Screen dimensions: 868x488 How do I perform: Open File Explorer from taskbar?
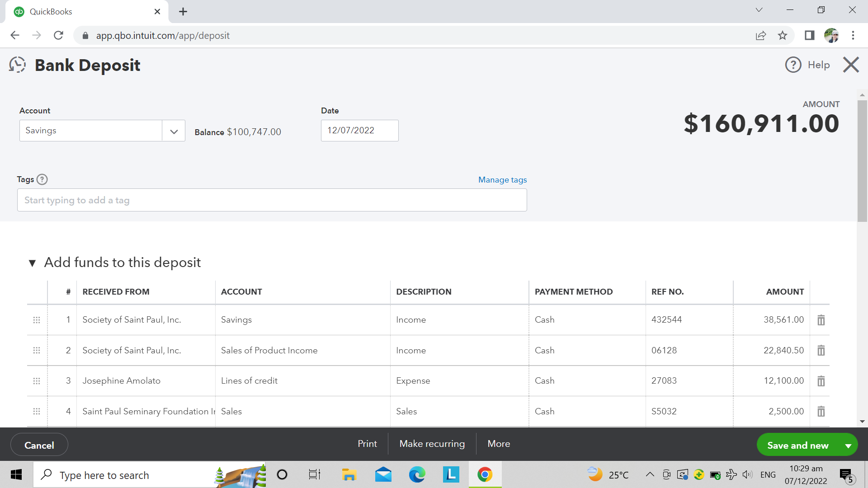(349, 474)
